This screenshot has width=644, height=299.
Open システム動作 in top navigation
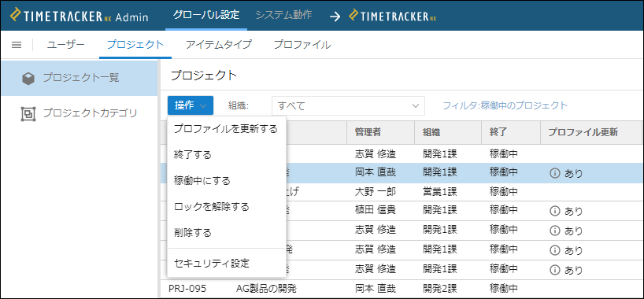coord(283,15)
